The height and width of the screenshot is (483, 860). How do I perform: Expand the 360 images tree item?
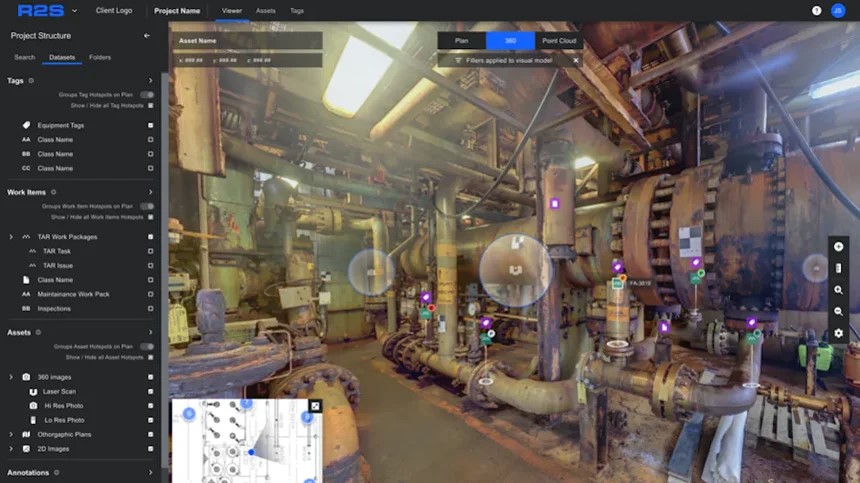(11, 377)
